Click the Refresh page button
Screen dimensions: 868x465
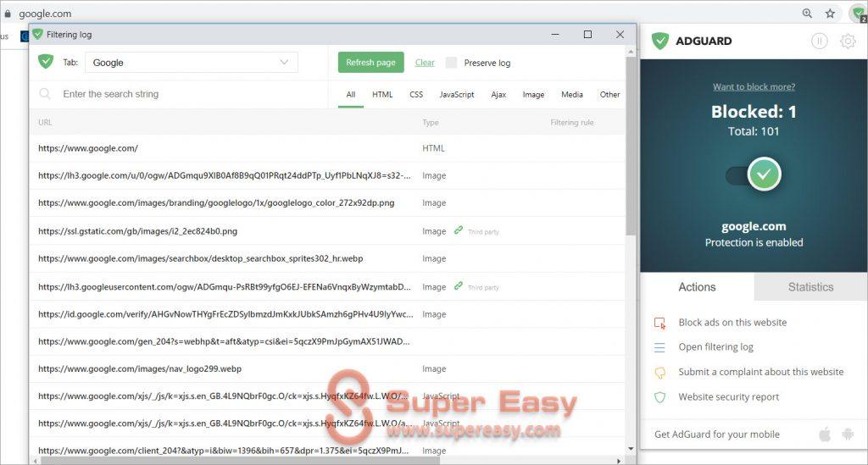[x=371, y=63]
